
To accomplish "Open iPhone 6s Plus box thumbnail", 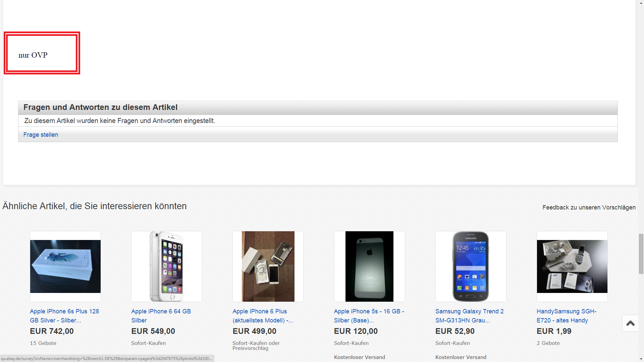I will [65, 266].
